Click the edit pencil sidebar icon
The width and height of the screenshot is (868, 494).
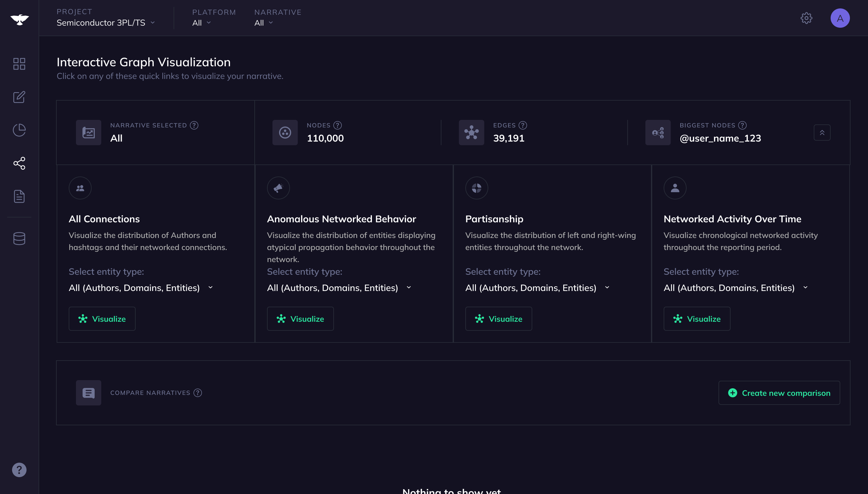click(x=19, y=97)
